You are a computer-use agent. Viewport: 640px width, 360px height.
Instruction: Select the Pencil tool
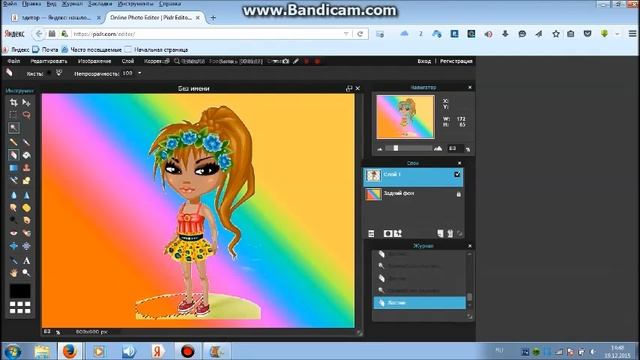(x=13, y=142)
